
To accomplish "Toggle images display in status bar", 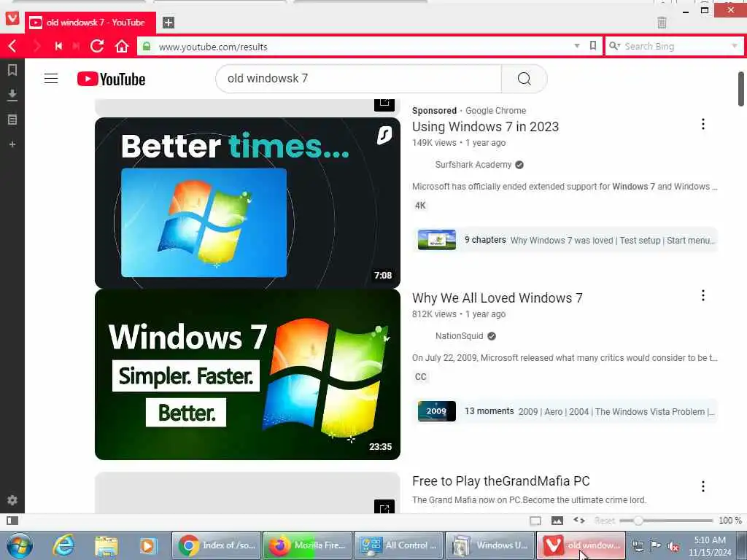I will coord(557,521).
